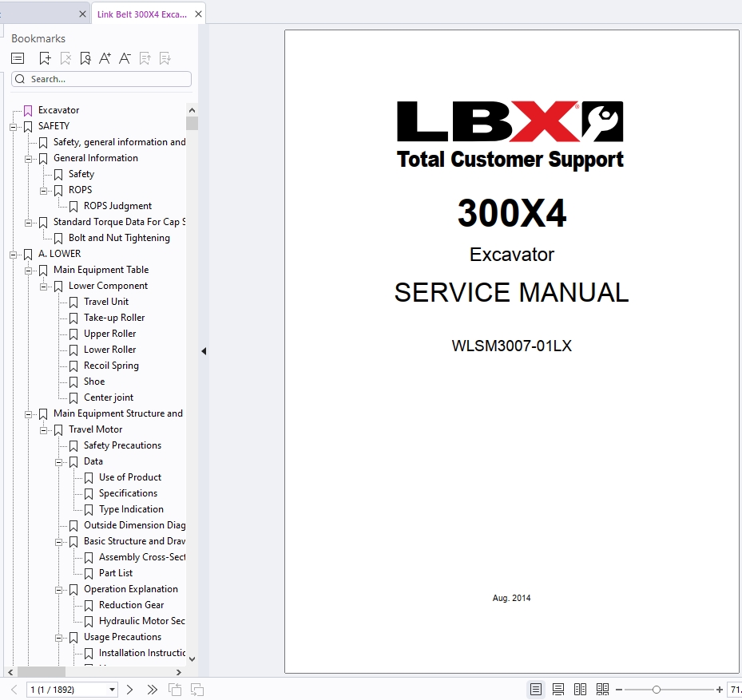This screenshot has width=742, height=700.
Task: Open the bookmark options list icon
Action: [18, 58]
